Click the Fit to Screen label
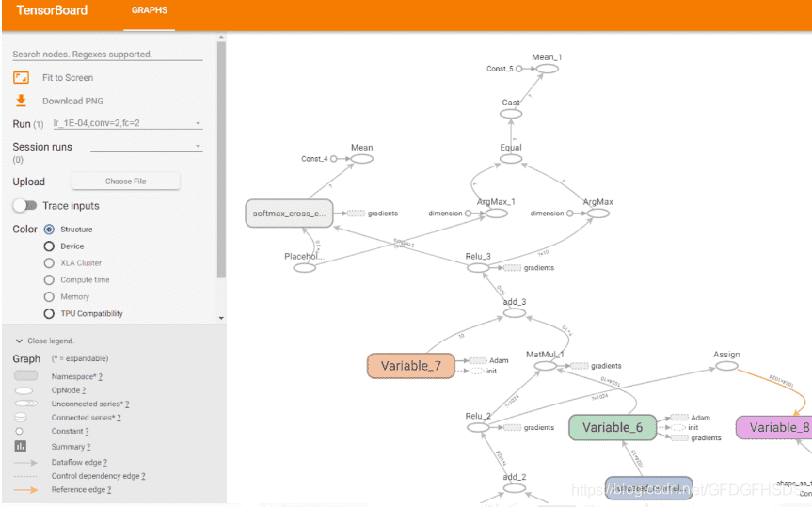 point(68,78)
